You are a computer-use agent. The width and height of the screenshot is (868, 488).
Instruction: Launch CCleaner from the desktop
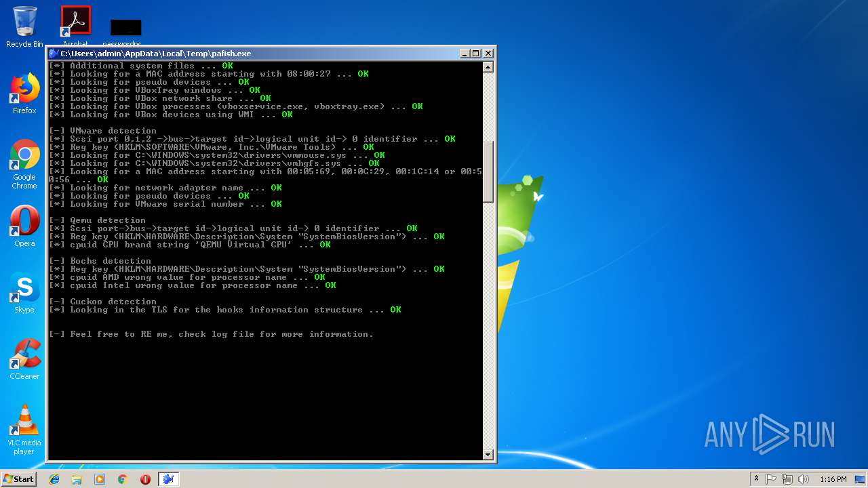tap(24, 359)
